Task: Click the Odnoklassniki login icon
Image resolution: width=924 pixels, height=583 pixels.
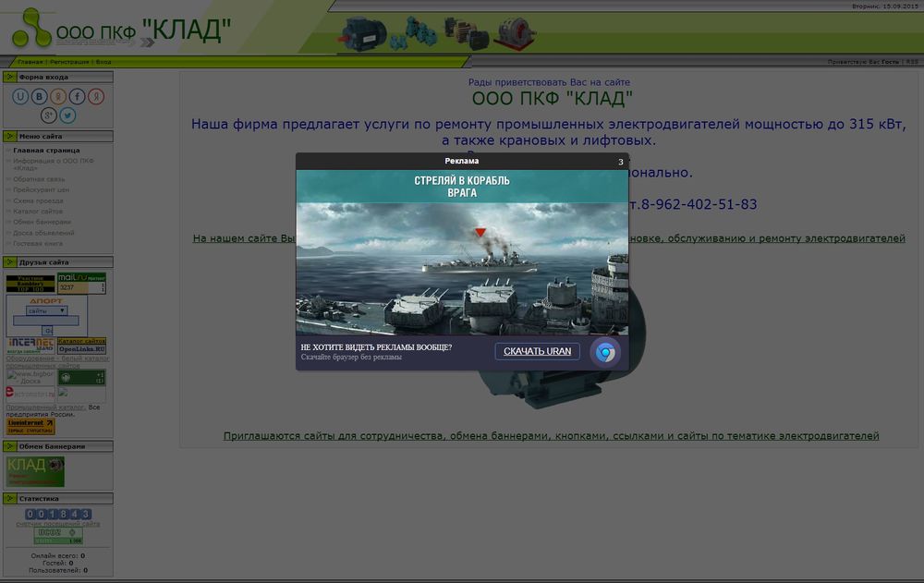Action: click(58, 96)
